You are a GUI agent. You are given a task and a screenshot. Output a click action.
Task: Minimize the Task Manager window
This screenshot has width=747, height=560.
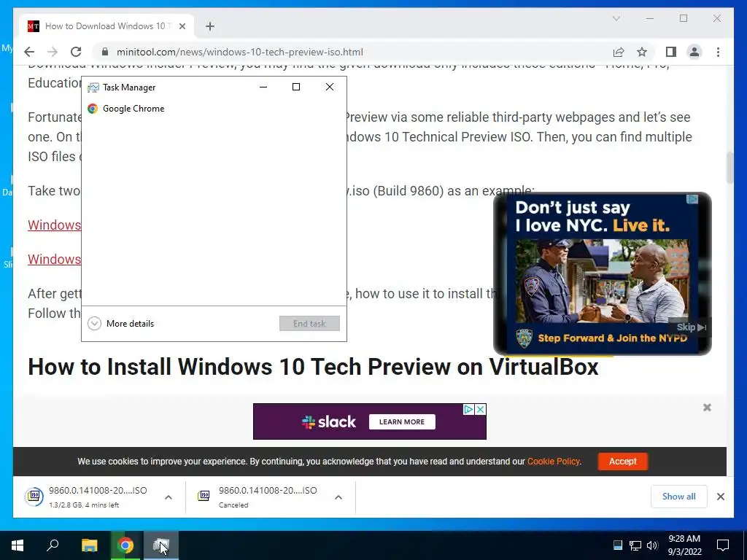point(263,87)
